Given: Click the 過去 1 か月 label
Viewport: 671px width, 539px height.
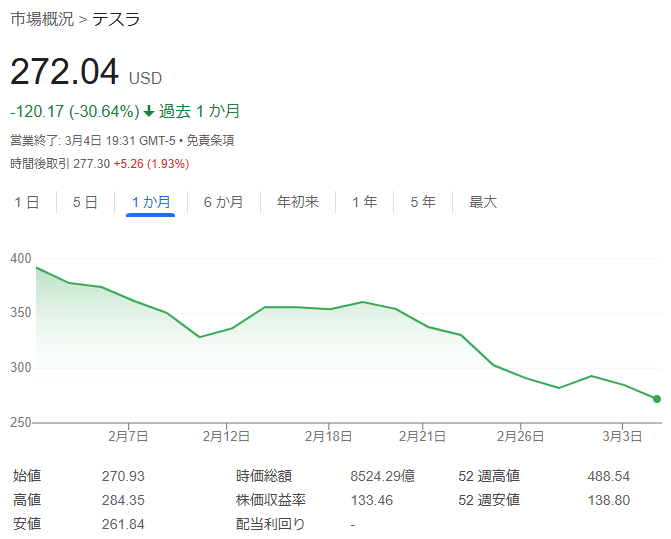Looking at the screenshot, I should (199, 112).
